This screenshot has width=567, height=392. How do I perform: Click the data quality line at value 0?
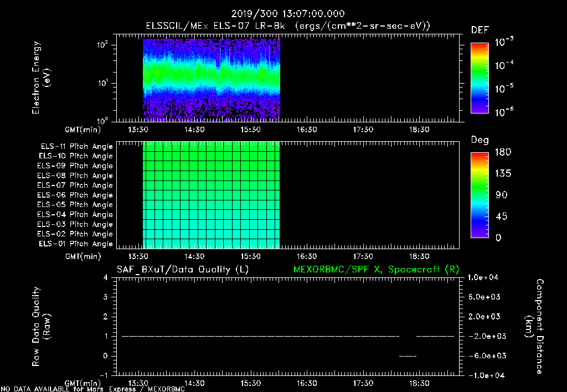(408, 356)
